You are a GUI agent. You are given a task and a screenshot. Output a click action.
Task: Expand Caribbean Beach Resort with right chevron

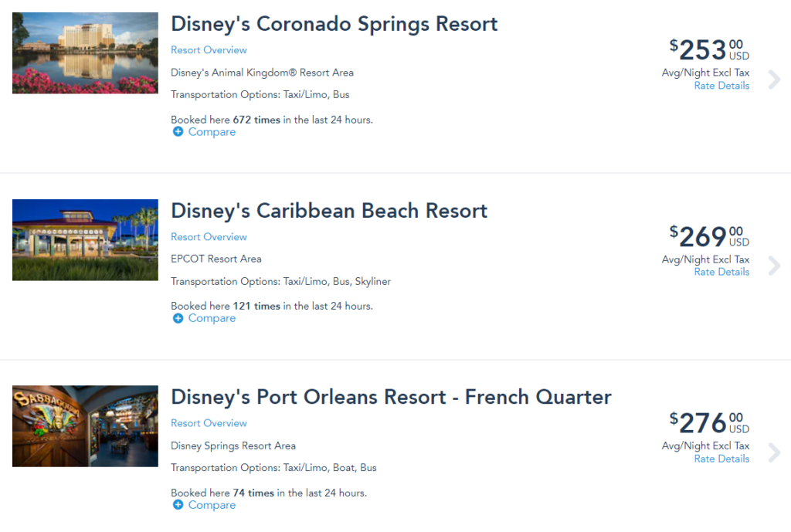click(774, 266)
